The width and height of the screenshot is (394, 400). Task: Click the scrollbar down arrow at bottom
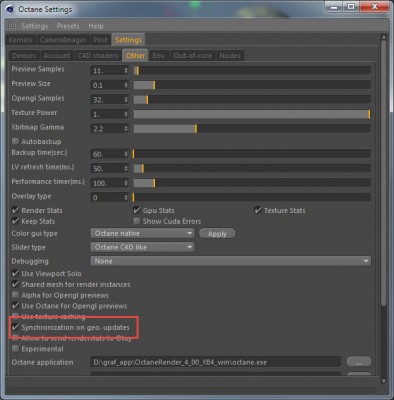[x=383, y=380]
